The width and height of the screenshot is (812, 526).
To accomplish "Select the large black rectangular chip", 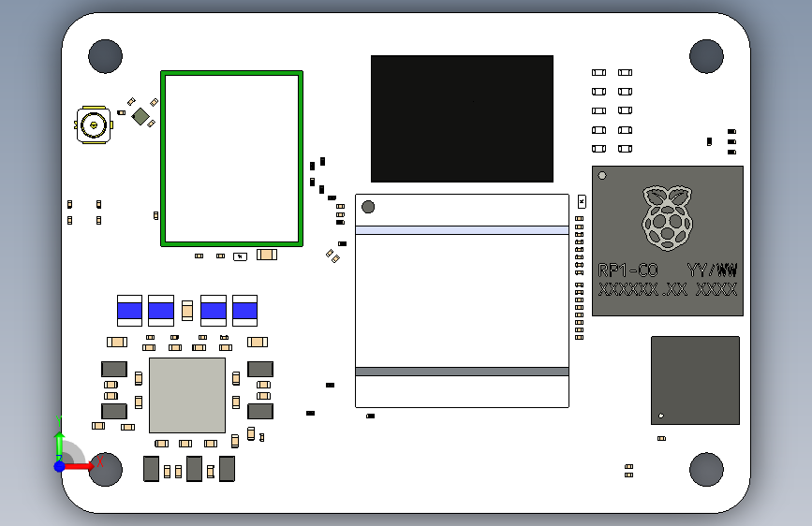I will [462, 119].
